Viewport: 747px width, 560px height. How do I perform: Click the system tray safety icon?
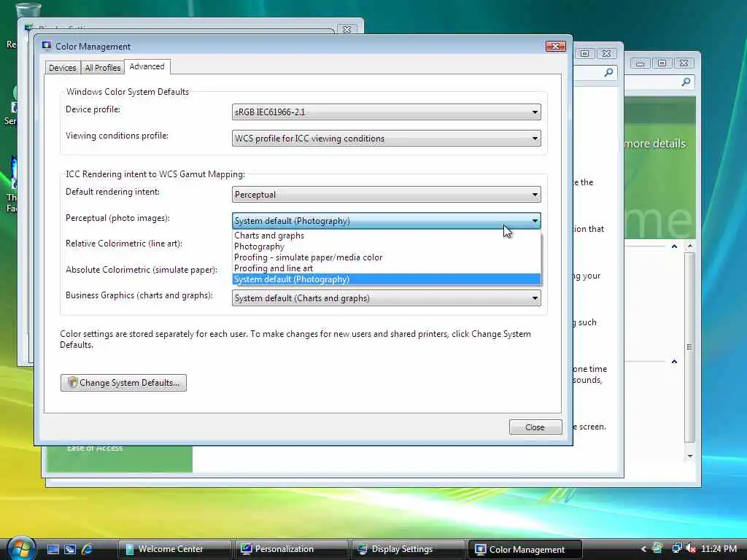tap(659, 548)
